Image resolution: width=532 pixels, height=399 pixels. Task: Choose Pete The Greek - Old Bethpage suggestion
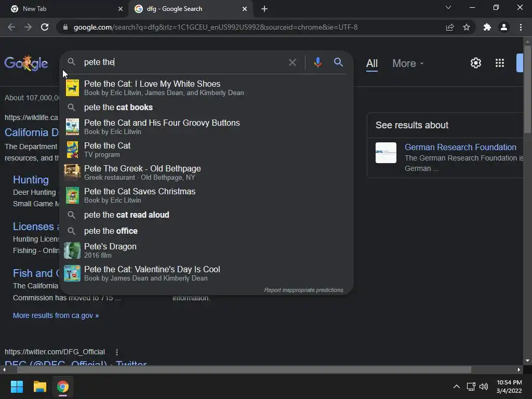click(206, 172)
